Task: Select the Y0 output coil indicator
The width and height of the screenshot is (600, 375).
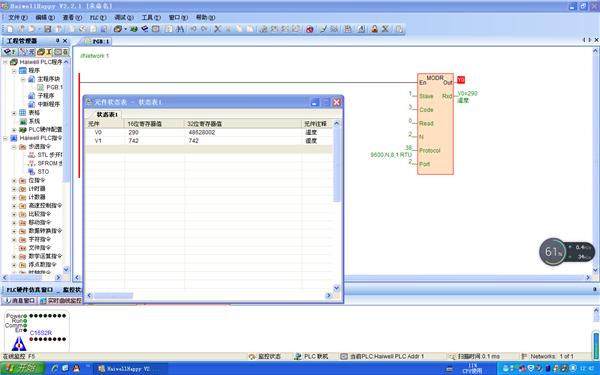Action: 461,80
